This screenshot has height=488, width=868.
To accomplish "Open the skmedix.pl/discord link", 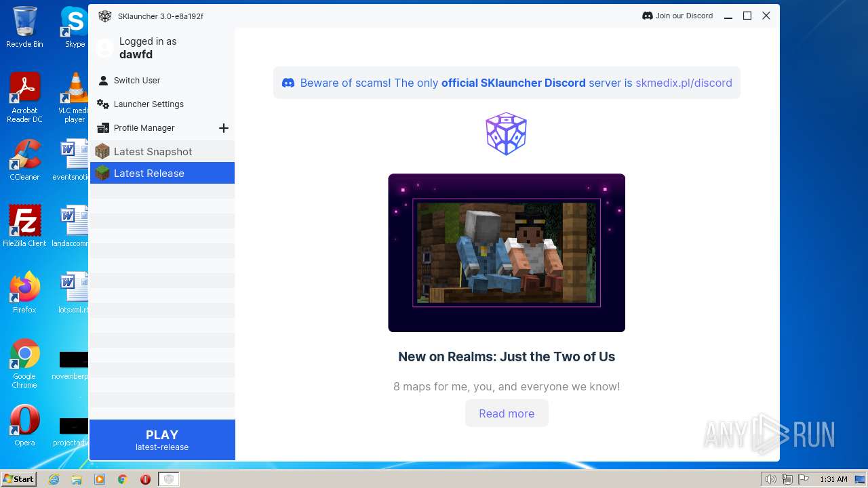I will (x=684, y=83).
